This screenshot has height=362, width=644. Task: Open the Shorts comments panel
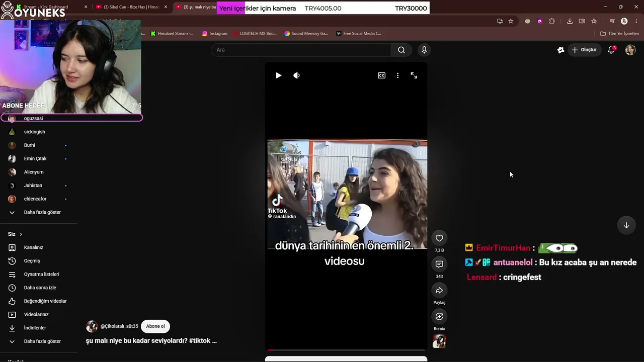[x=439, y=264]
